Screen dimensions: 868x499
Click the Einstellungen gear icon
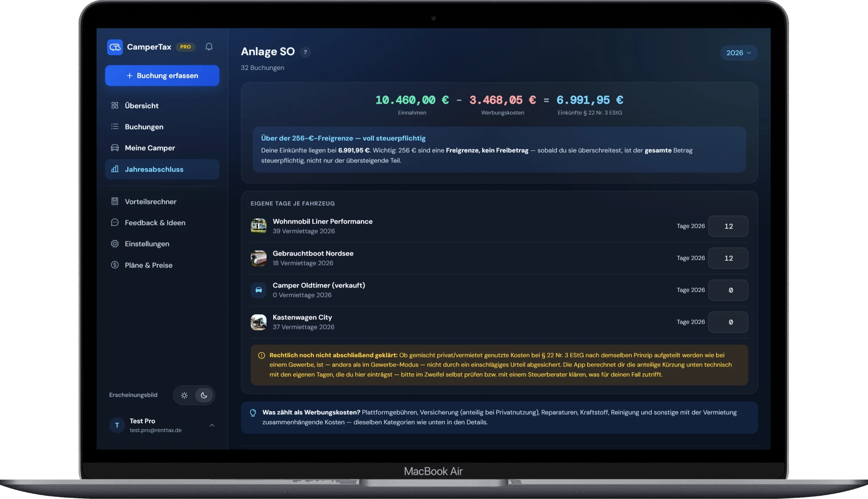(x=115, y=244)
